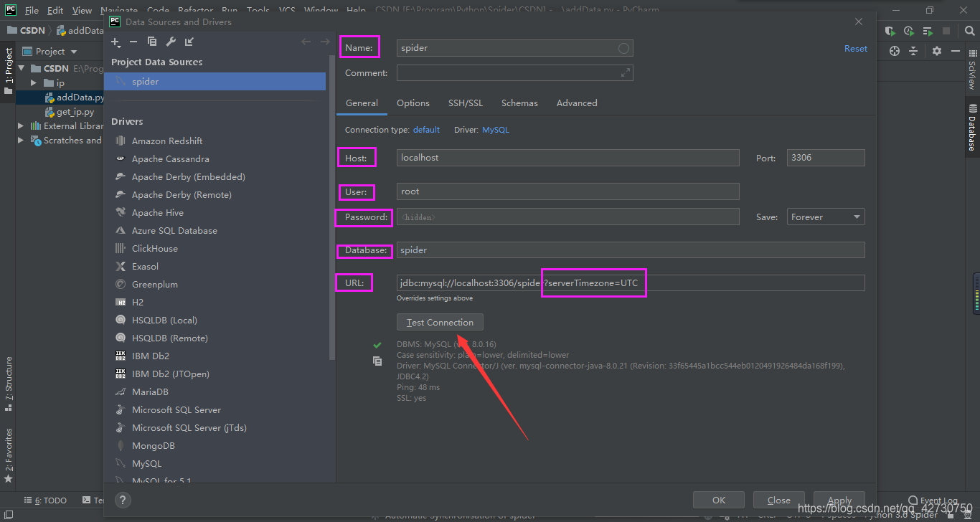Click the run concurrency diagram icon
Image resolution: width=980 pixels, height=522 pixels.
click(928, 31)
